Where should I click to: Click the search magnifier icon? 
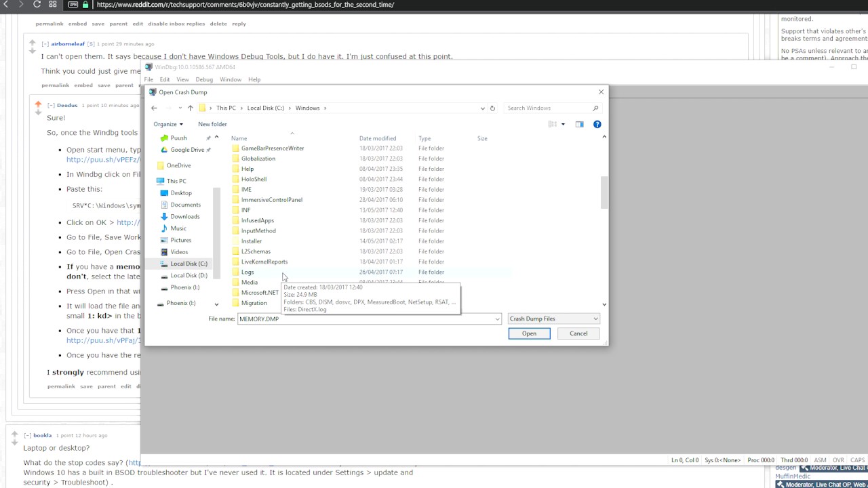(595, 108)
